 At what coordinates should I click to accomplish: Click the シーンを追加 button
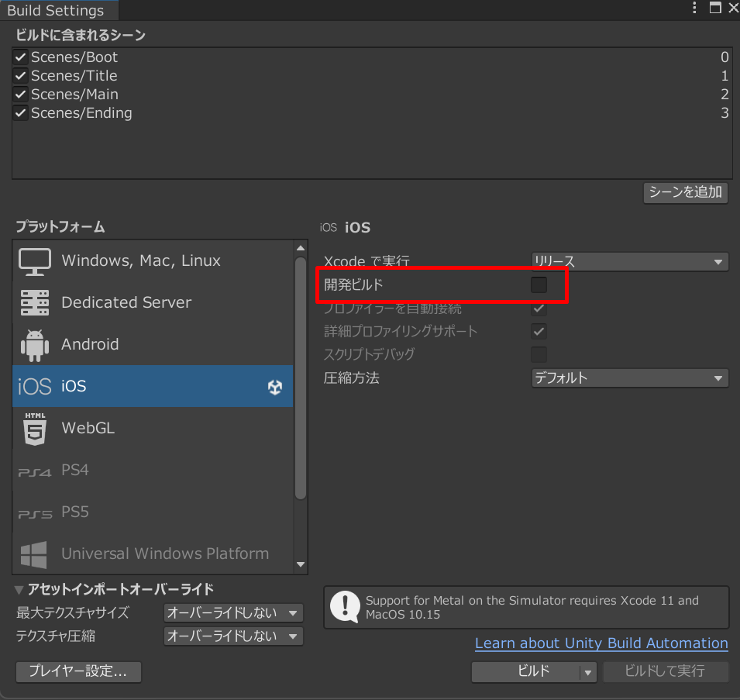(685, 193)
